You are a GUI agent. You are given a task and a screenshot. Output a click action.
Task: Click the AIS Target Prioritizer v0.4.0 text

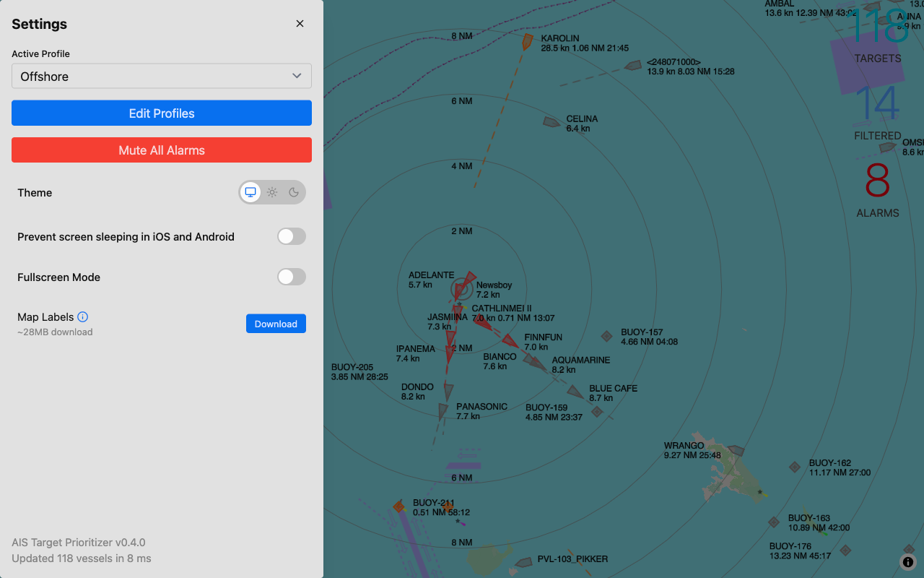pos(79,543)
